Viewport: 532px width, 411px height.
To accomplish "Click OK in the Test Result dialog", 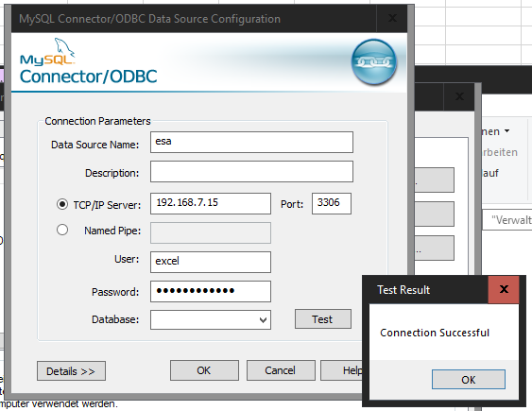I will pos(468,380).
